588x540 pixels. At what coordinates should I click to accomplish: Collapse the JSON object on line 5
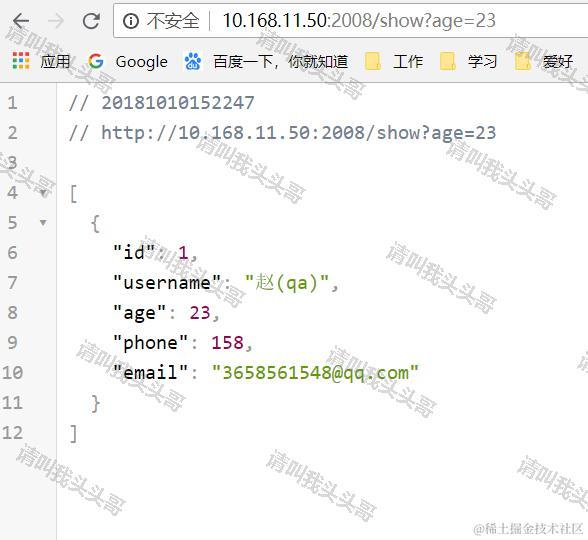[44, 223]
